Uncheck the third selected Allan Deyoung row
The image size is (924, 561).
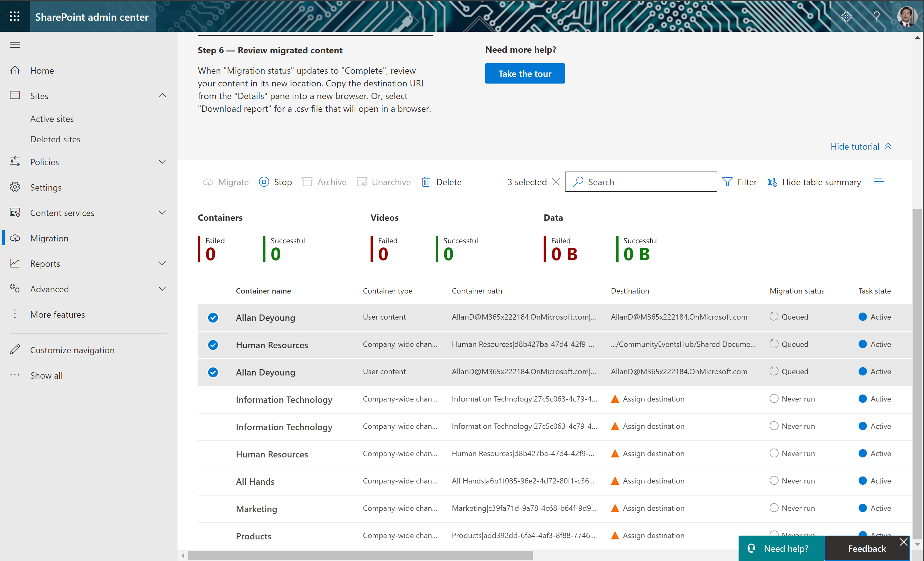click(213, 372)
